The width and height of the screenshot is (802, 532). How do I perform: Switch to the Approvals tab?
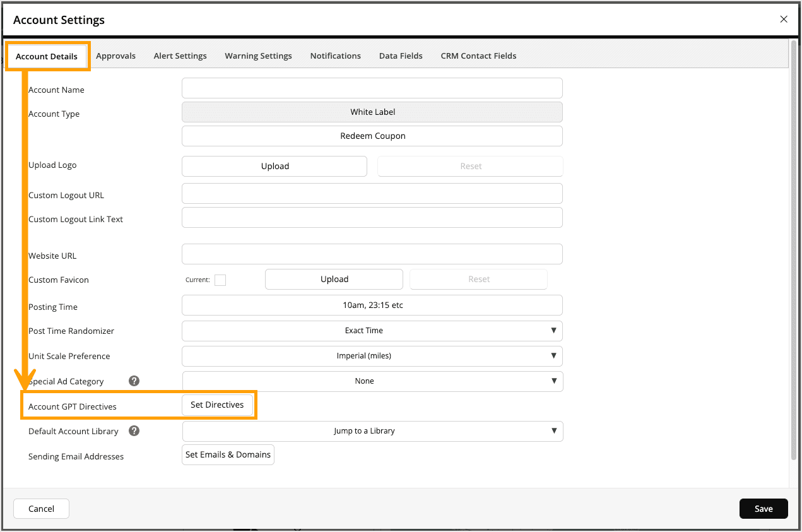tap(115, 56)
